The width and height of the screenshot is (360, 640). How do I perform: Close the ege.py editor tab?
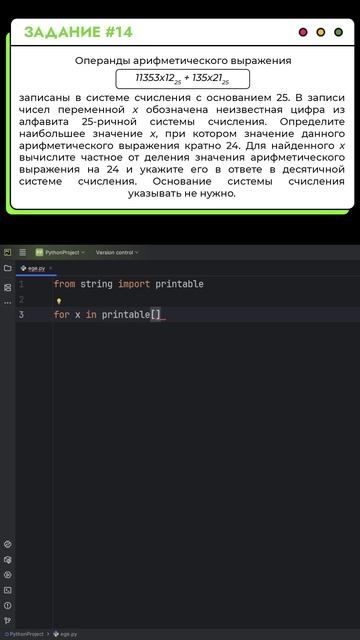[51, 268]
